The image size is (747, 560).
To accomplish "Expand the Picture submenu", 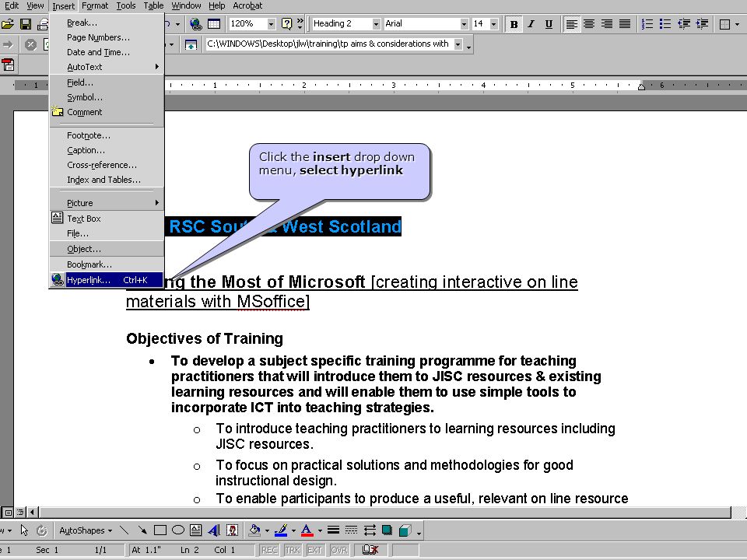I will (107, 203).
